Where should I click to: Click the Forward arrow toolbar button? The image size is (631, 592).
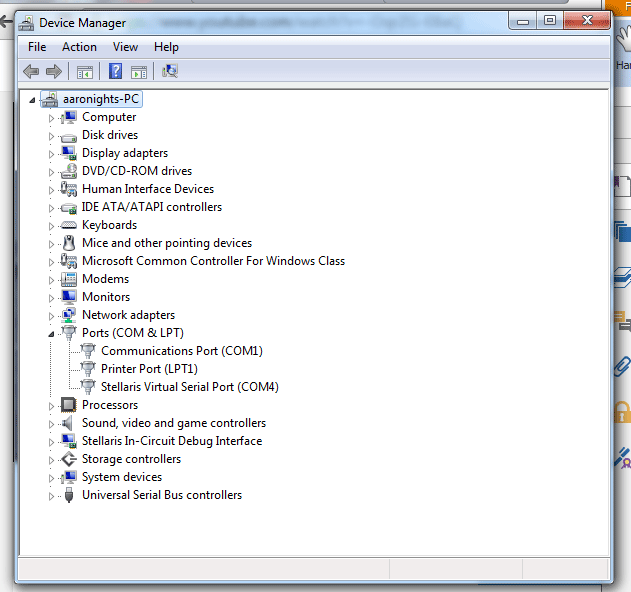[54, 72]
